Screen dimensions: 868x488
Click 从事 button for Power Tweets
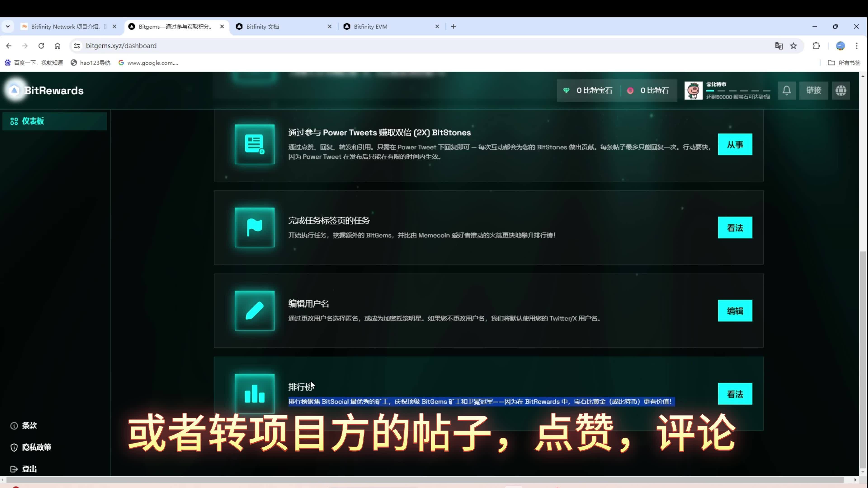point(735,145)
